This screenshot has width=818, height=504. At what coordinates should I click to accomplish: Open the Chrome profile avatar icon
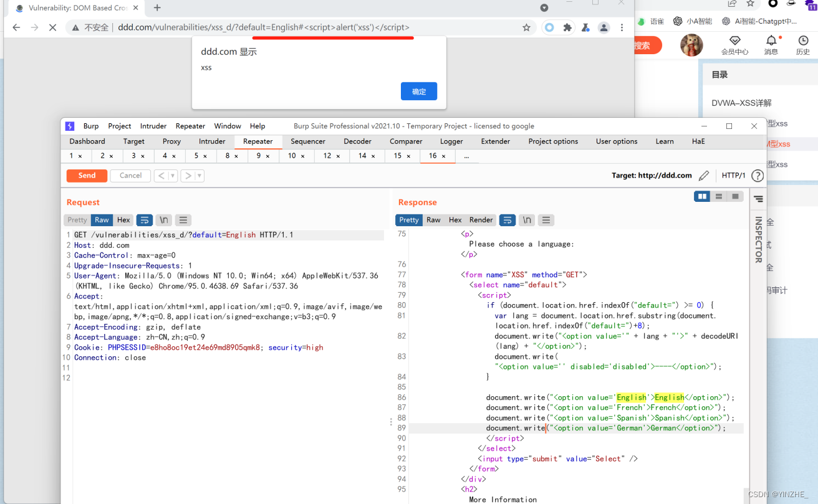click(604, 27)
